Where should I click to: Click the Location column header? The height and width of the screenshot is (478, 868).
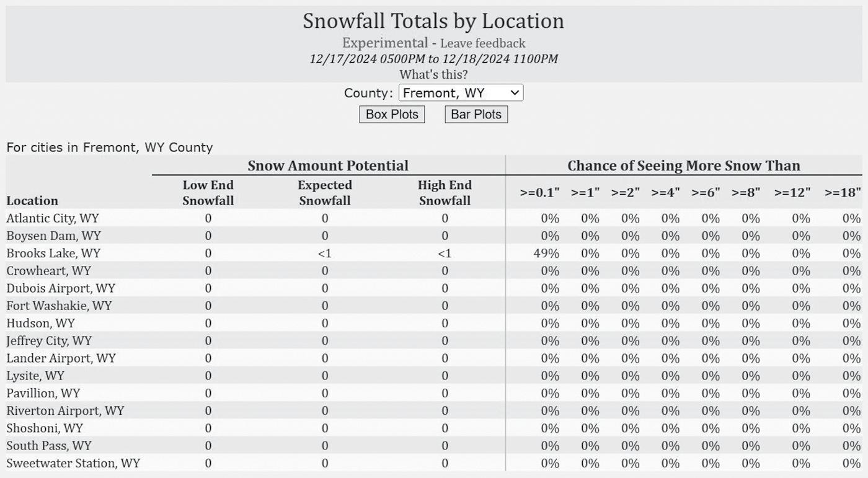(32, 200)
